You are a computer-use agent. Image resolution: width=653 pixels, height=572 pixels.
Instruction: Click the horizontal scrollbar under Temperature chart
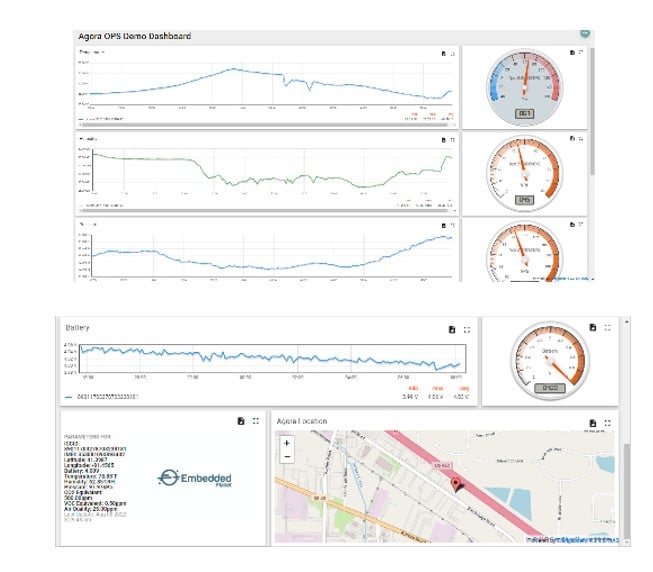265,125
